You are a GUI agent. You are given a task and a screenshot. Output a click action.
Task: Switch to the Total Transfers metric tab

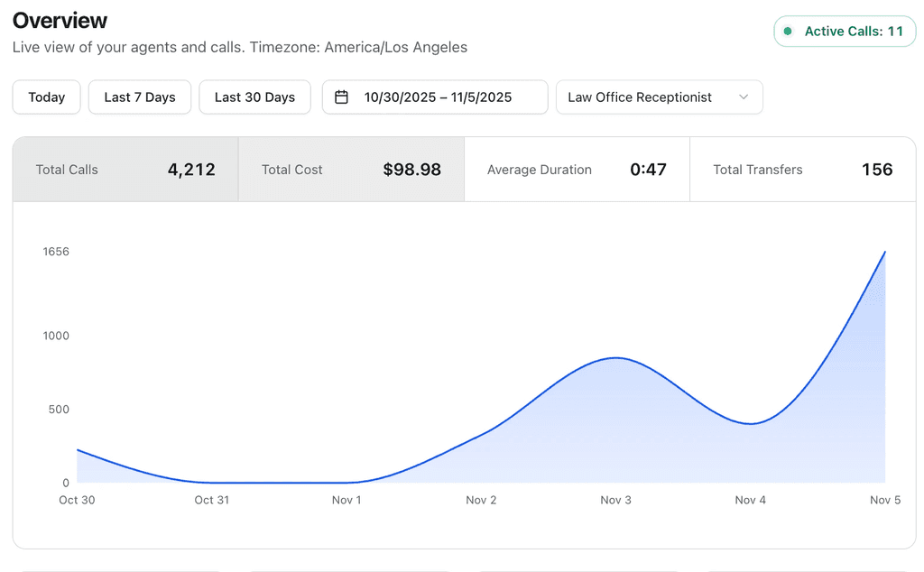(x=802, y=170)
